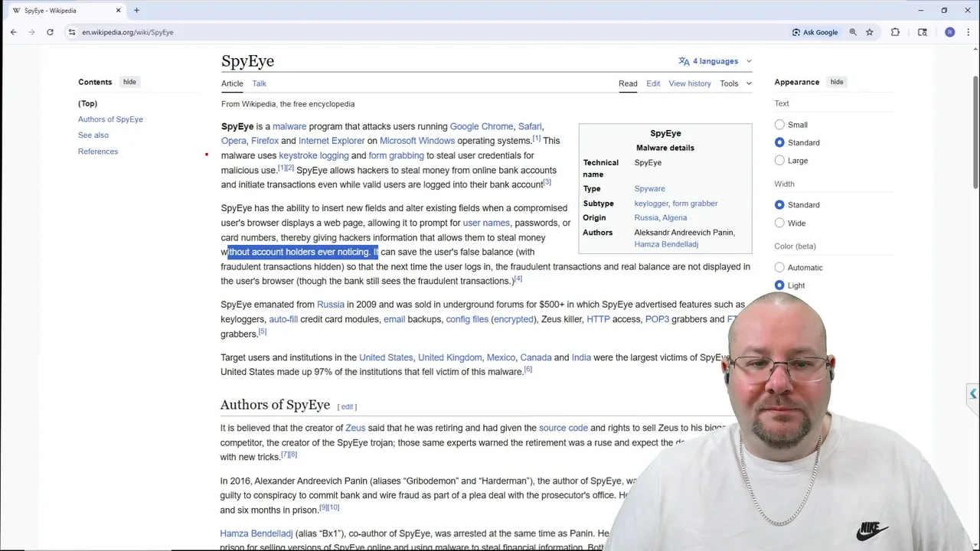Open a new browser tab
This screenshot has height=551, width=980.
pos(136,11)
